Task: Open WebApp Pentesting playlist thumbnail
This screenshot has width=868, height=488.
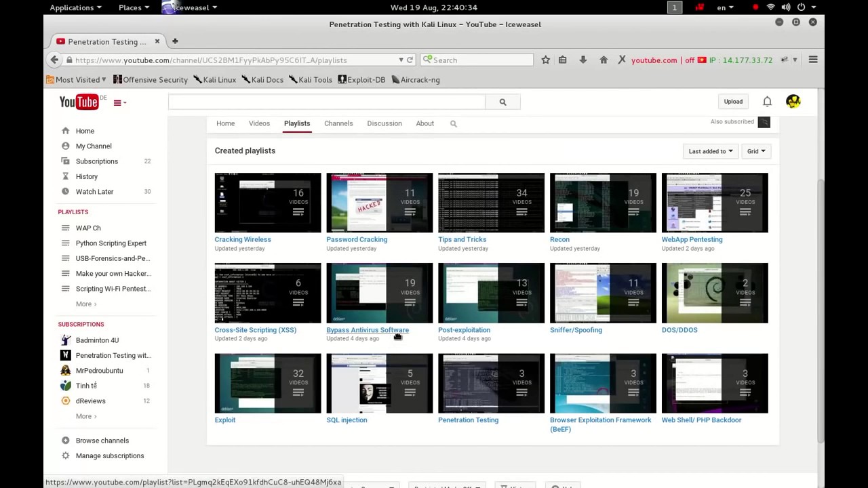Action: tap(715, 203)
